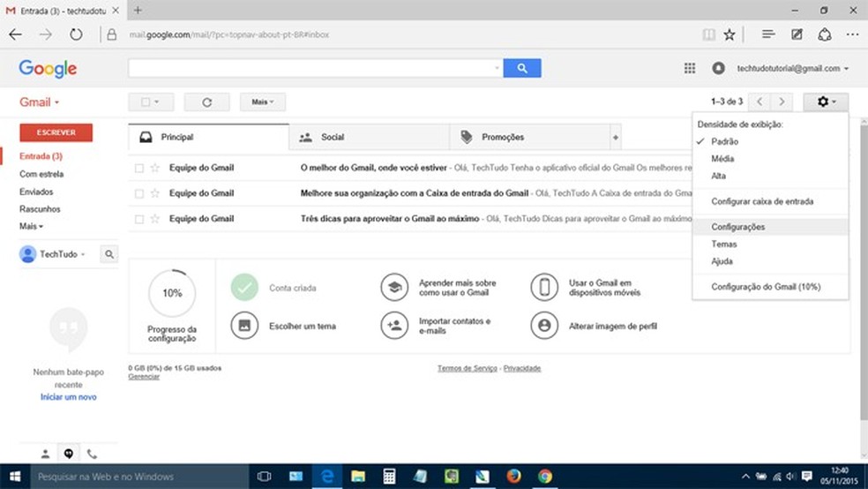
Task: Open the Mais toolbar dropdown
Action: pos(263,102)
